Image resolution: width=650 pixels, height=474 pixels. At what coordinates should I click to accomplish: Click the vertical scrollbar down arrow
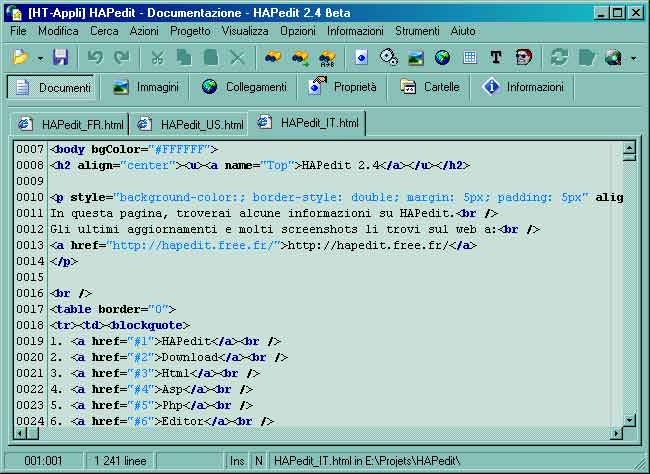coord(629,420)
